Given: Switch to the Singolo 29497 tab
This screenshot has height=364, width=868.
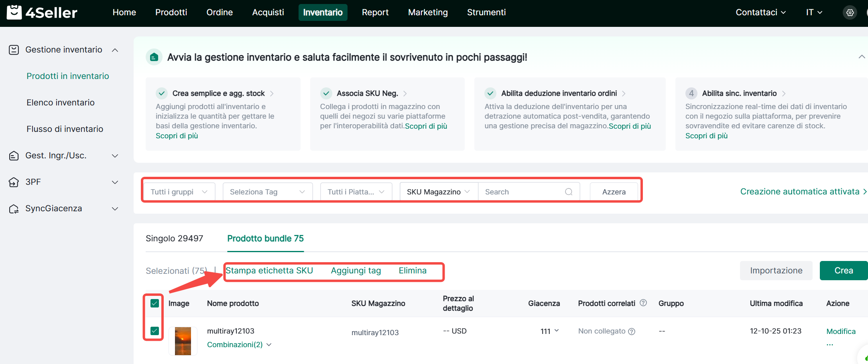Looking at the screenshot, I should tap(174, 239).
